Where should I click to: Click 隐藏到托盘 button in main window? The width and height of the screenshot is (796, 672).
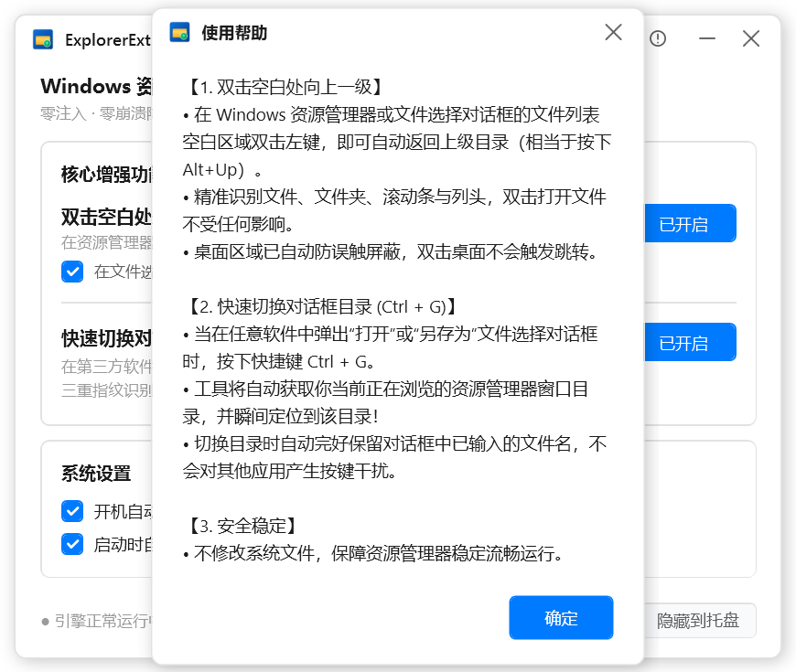point(700,620)
